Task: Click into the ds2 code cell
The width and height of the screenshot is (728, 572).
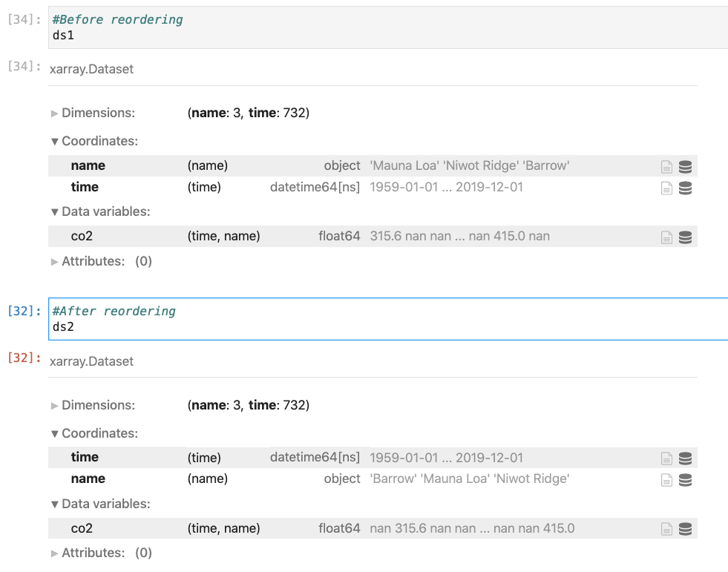Action: (388, 319)
